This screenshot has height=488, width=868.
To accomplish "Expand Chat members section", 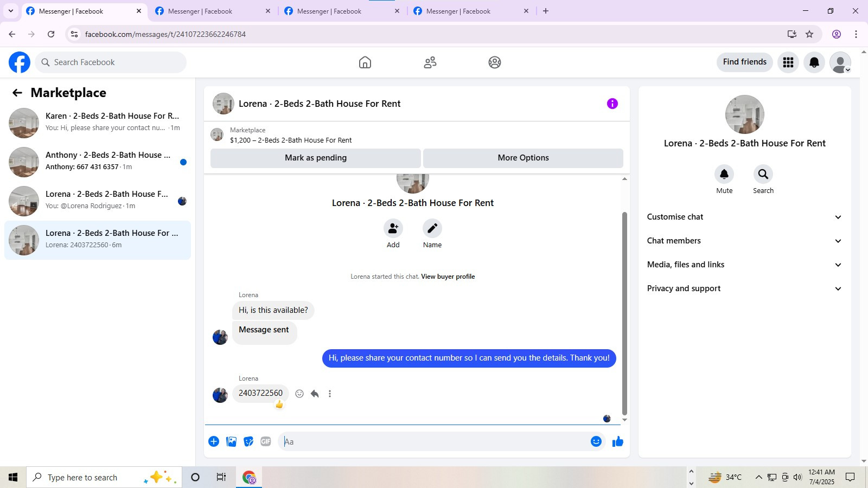I will (x=744, y=241).
